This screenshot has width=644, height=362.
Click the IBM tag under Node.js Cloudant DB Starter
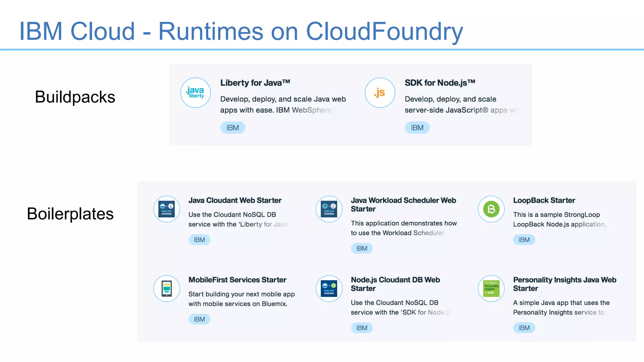362,328
